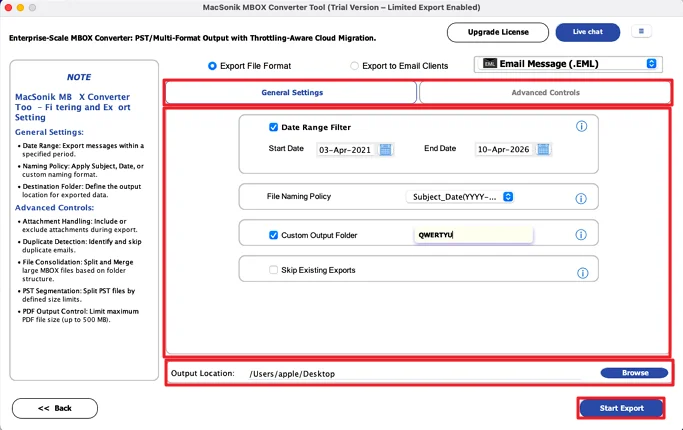Click the 'Attachment Handling' note entry
Viewport: 683px width, 430px height.
coord(79,225)
